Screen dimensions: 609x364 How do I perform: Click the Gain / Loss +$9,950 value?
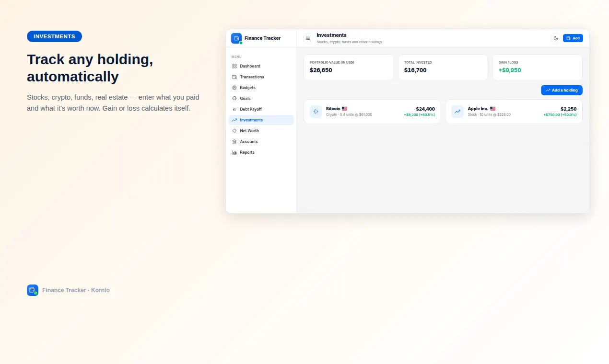[510, 70]
